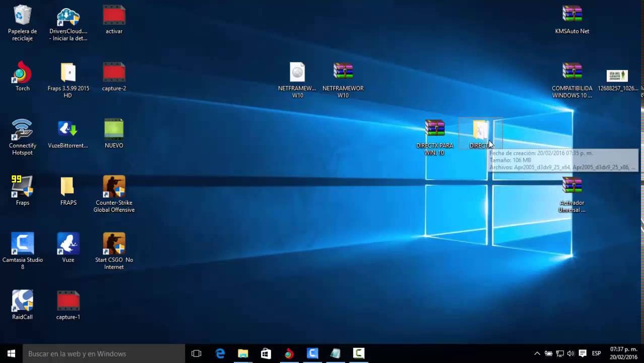Open the notebook-shaped taskbar app icon
This screenshot has height=363, width=644.
click(x=336, y=353)
